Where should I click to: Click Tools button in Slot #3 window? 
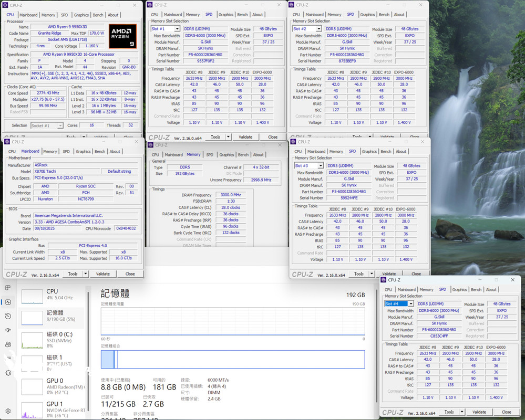pos(358,274)
